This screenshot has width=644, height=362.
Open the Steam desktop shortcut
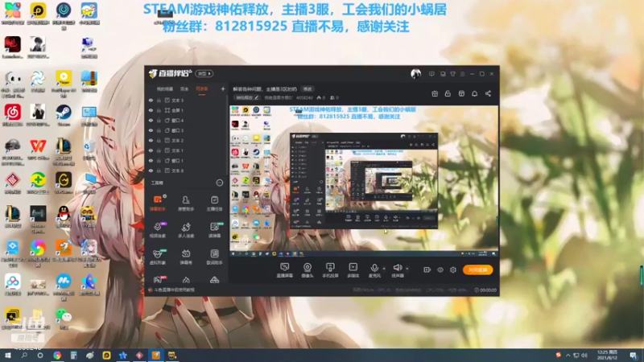(x=64, y=115)
